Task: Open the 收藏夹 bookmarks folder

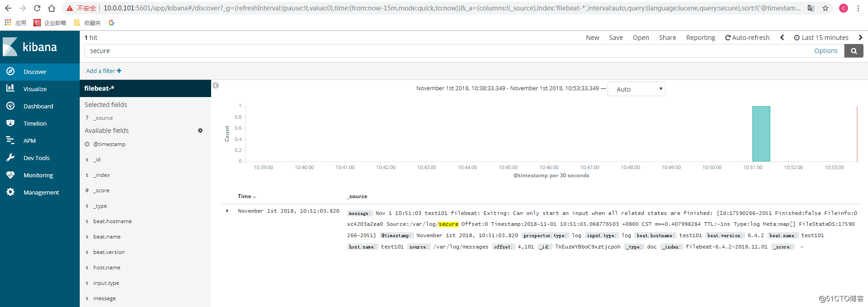Action: [x=87, y=23]
